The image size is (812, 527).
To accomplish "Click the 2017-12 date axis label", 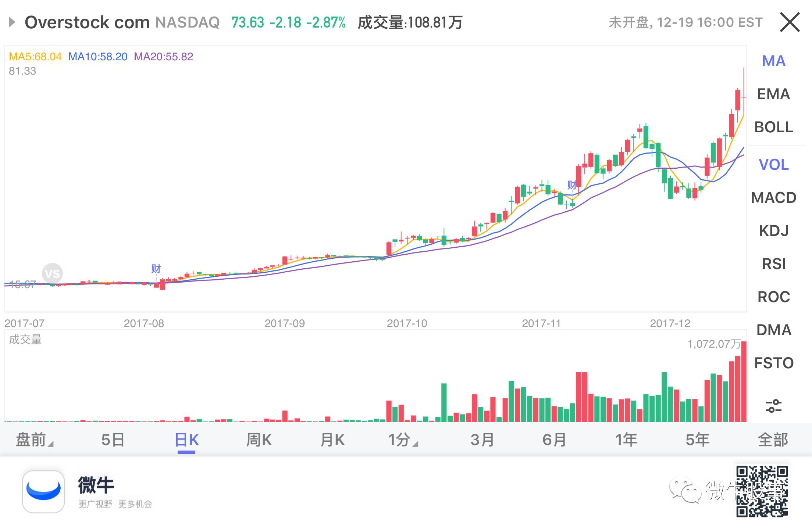I will (670, 323).
